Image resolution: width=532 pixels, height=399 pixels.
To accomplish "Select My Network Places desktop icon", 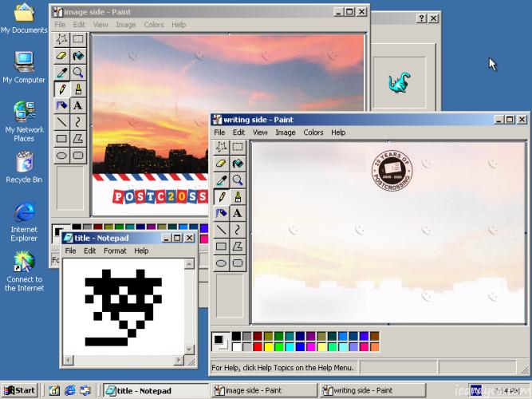I will tap(24, 121).
